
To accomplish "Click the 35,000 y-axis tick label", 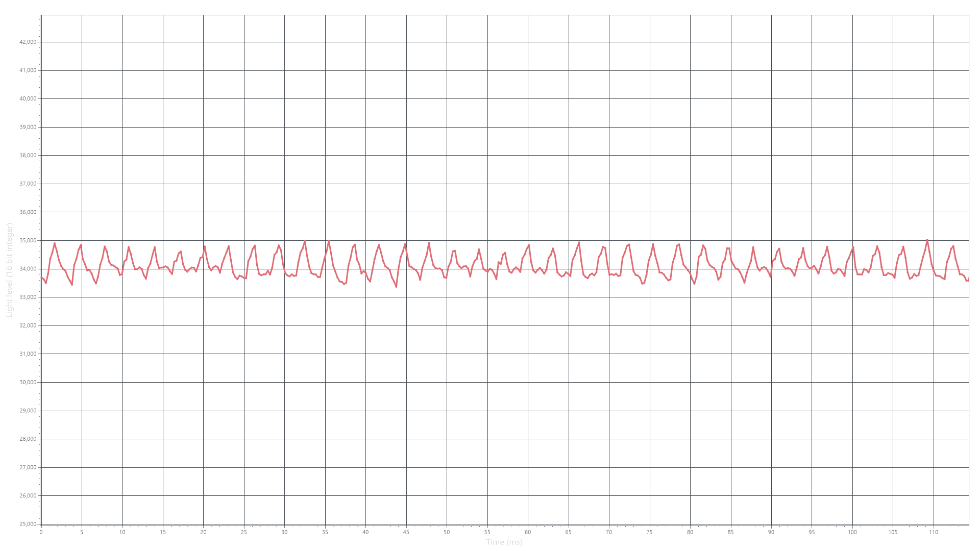I will point(28,240).
